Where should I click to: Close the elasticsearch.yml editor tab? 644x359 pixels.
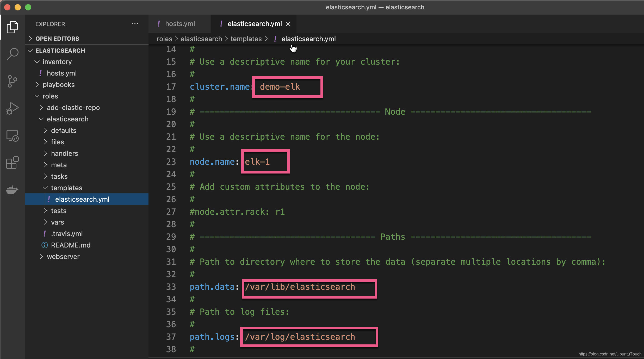288,24
